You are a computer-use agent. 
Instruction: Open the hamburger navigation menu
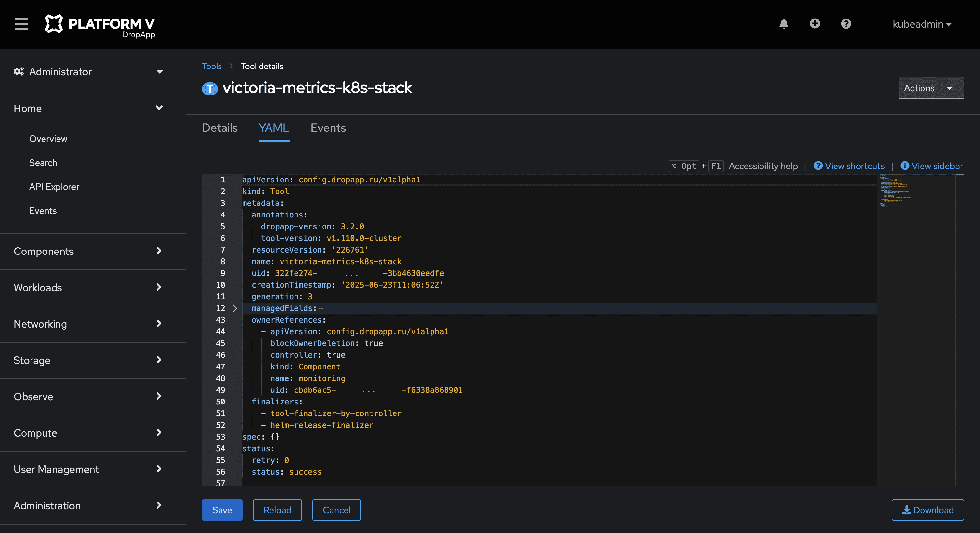tap(21, 24)
